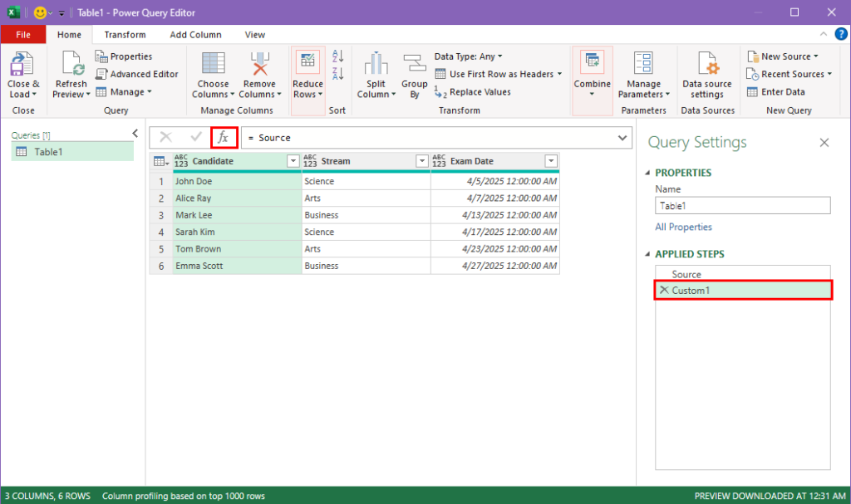This screenshot has width=851, height=504.
Task: Click the Reduce Rows icon
Action: click(x=307, y=62)
